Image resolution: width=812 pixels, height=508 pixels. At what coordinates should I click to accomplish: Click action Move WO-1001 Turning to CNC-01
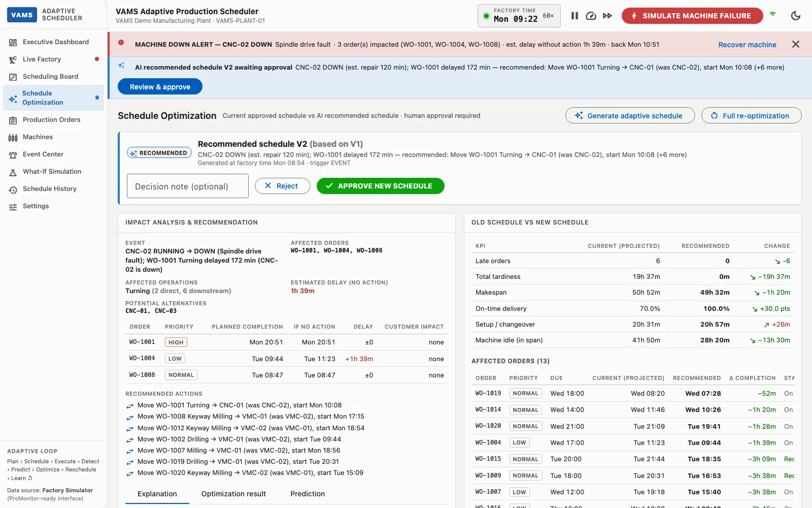coord(240,405)
